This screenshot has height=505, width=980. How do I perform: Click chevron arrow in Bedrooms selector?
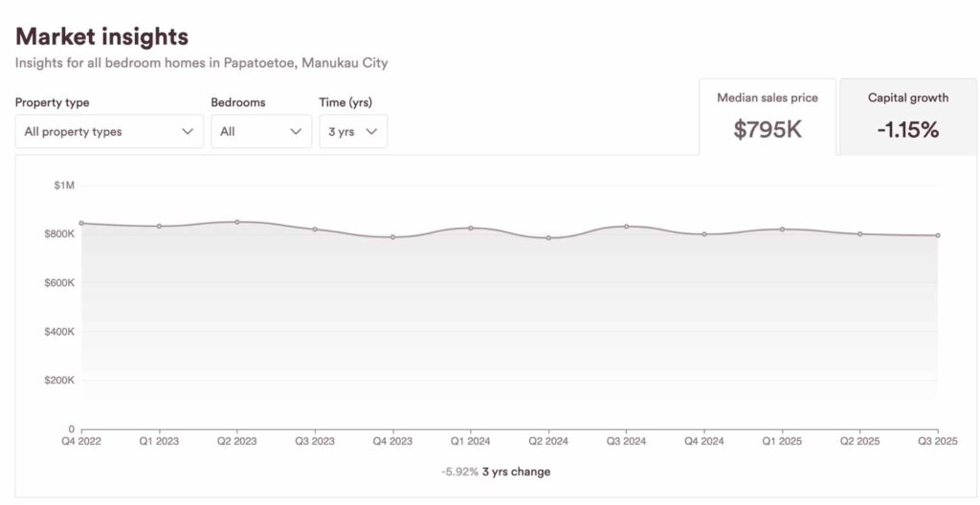click(296, 132)
